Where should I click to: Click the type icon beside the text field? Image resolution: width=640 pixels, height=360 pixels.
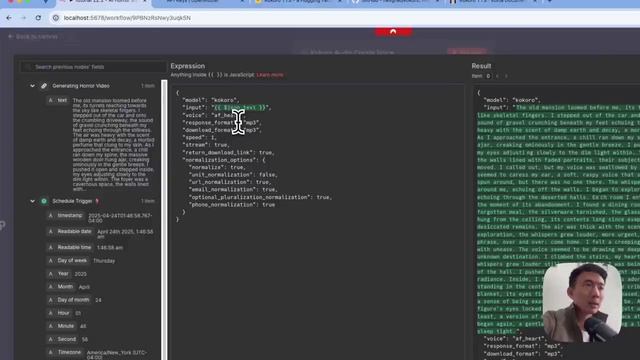click(51, 100)
